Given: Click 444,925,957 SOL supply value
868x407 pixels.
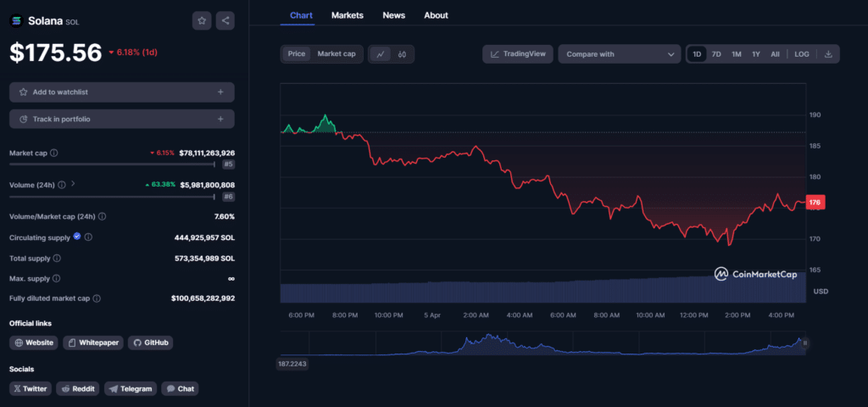Looking at the screenshot, I should 204,237.
